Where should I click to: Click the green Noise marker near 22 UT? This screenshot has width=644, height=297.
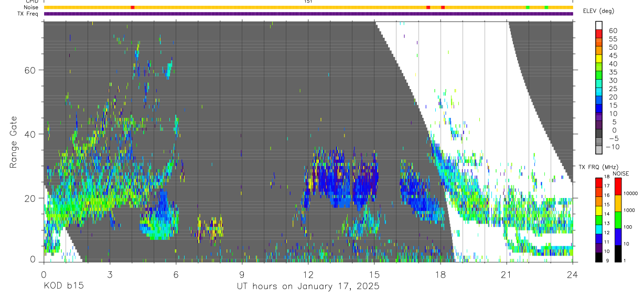[528, 7]
